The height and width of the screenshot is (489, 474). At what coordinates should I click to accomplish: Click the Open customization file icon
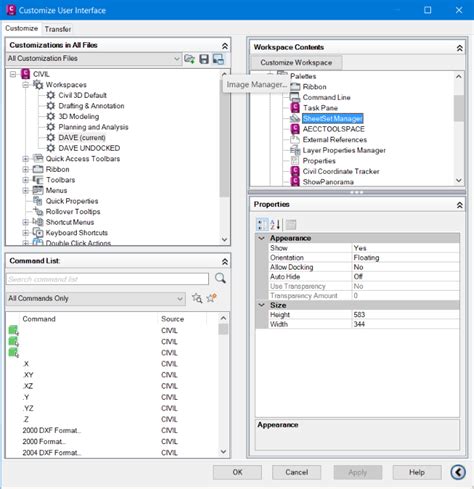pos(190,59)
